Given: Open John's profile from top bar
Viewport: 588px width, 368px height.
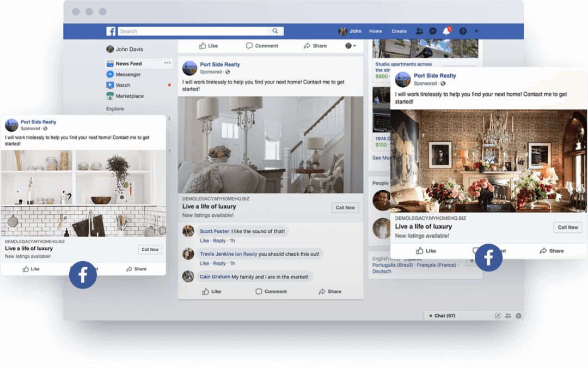Looking at the screenshot, I should tap(350, 31).
